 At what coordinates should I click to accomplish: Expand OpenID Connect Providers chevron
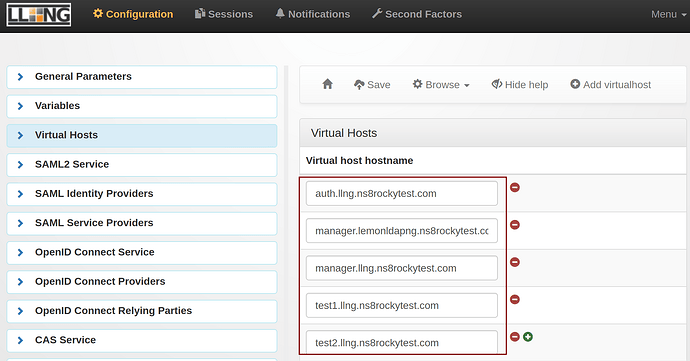(x=20, y=282)
